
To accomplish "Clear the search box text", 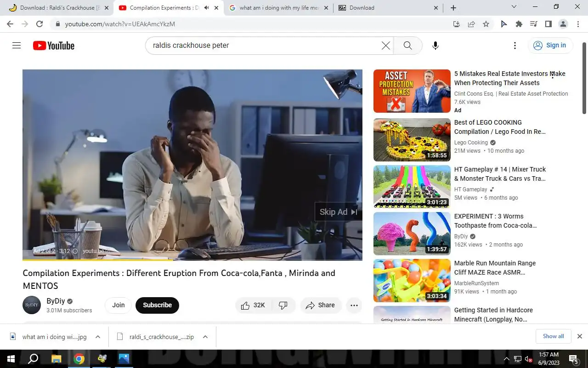I will click(386, 45).
